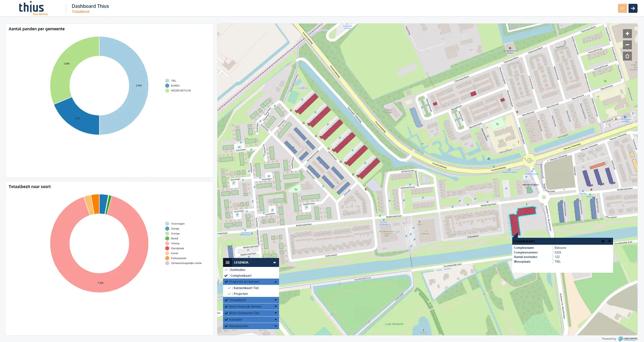
Task: Open the GEOAPPS powered-by link
Action: click(628, 339)
